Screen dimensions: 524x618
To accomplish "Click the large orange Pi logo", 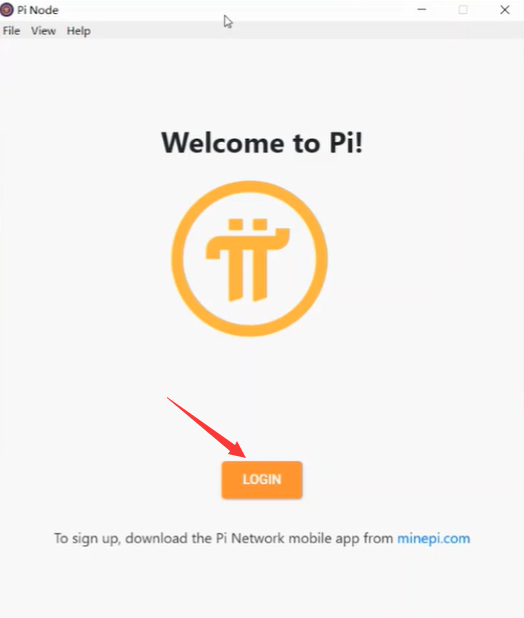I will pos(249,259).
